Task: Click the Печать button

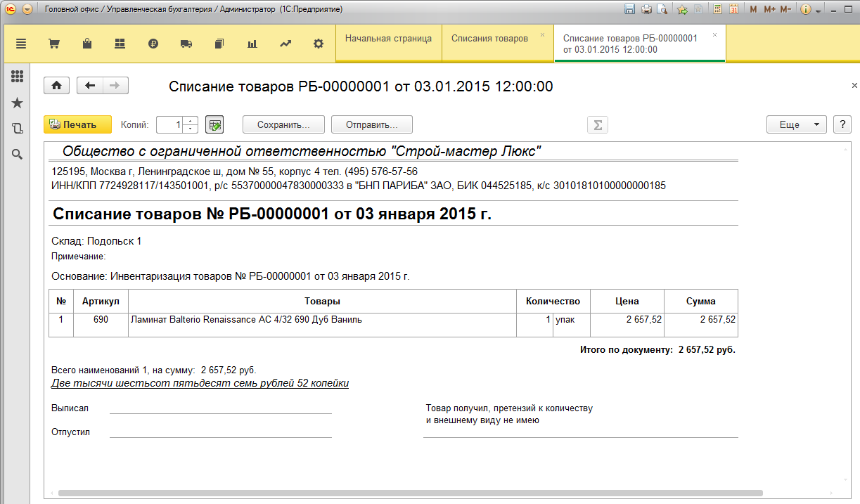Action: point(78,124)
